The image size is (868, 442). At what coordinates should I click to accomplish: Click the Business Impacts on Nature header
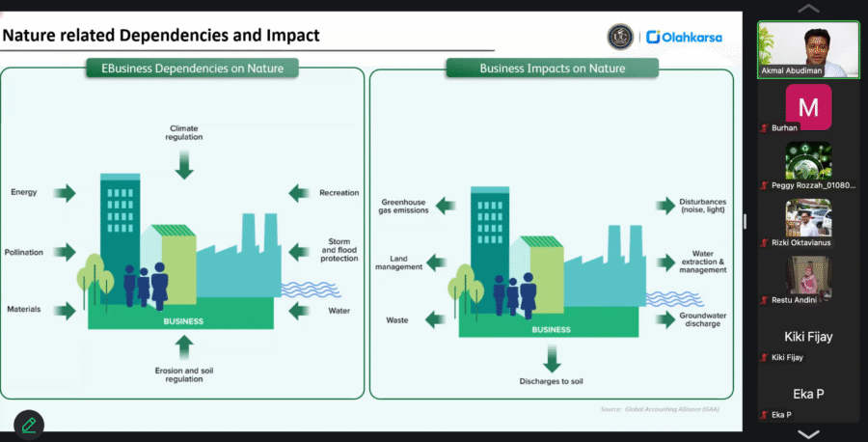coord(553,69)
